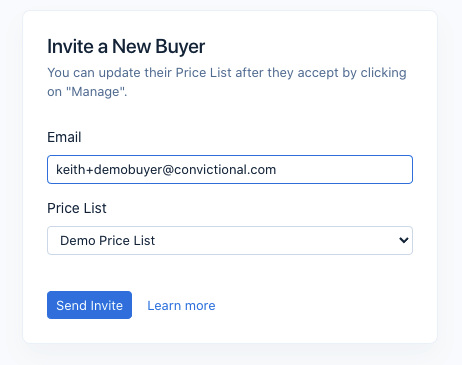
Task: Click the blank card area below the buttons
Action: 230,331
